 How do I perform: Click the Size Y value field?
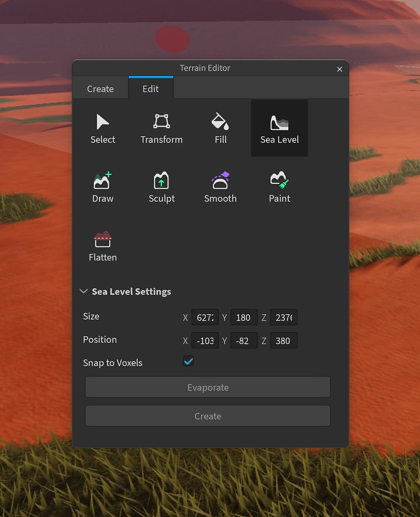(244, 317)
